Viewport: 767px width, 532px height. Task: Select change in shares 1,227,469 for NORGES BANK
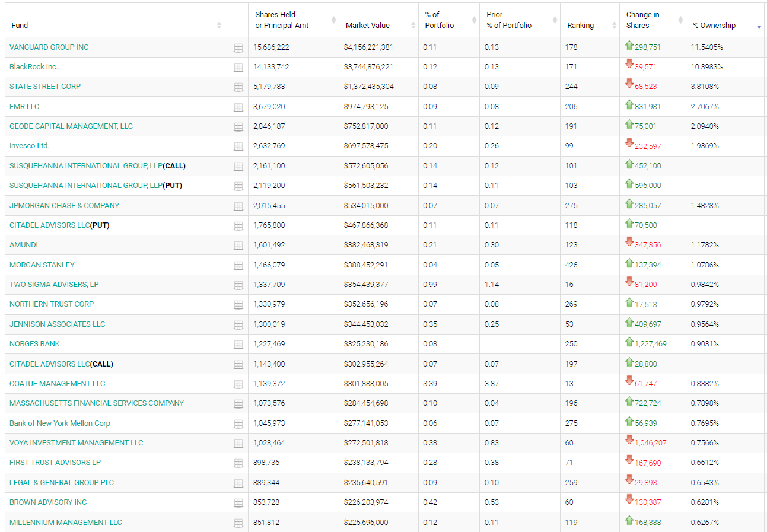point(650,344)
